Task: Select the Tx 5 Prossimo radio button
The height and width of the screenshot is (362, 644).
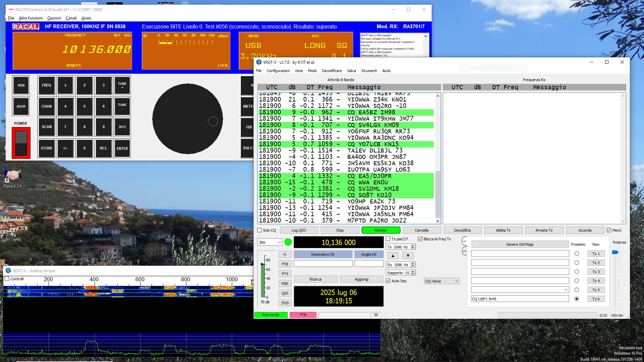Action: pos(577,290)
